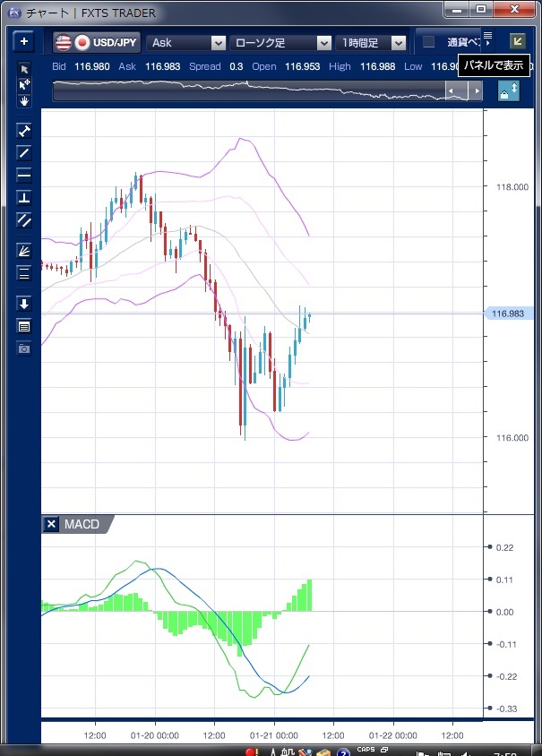Select the fan lines drawing tool
The image size is (542, 756).
point(24,251)
